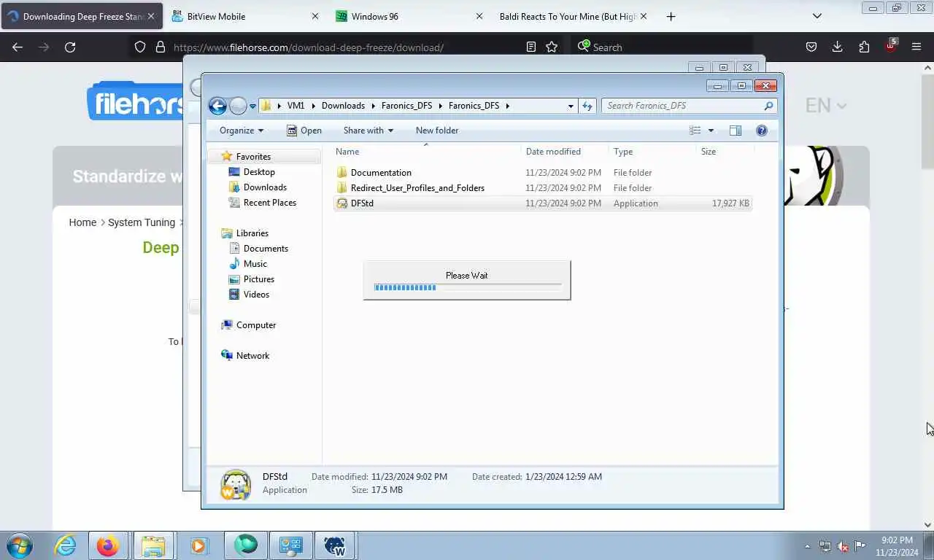Open the Documents library

coord(266,249)
